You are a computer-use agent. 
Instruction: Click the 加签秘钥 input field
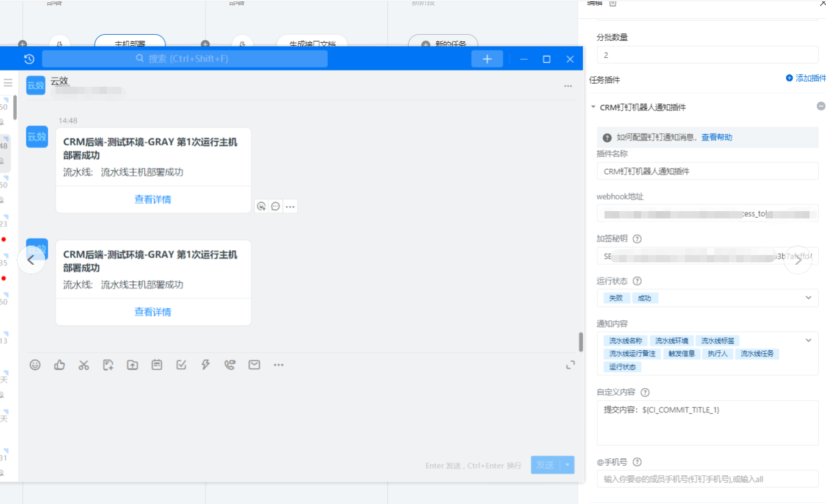tap(708, 256)
